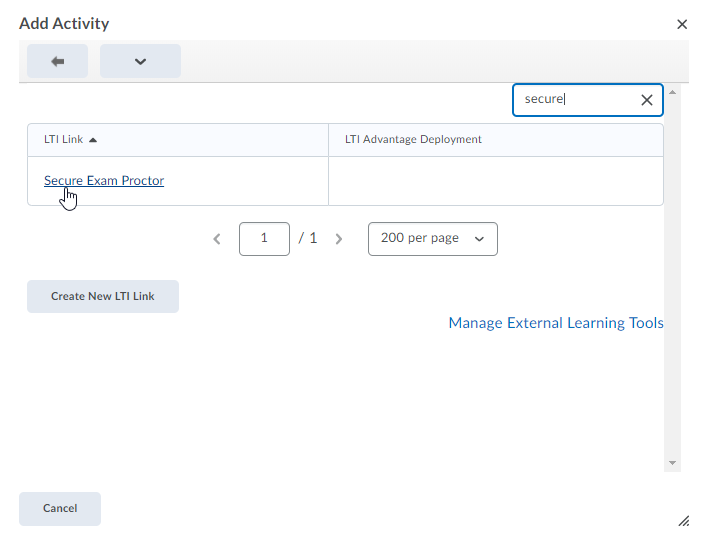Go to the previous page of results
This screenshot has width=709, height=547.
(217, 239)
